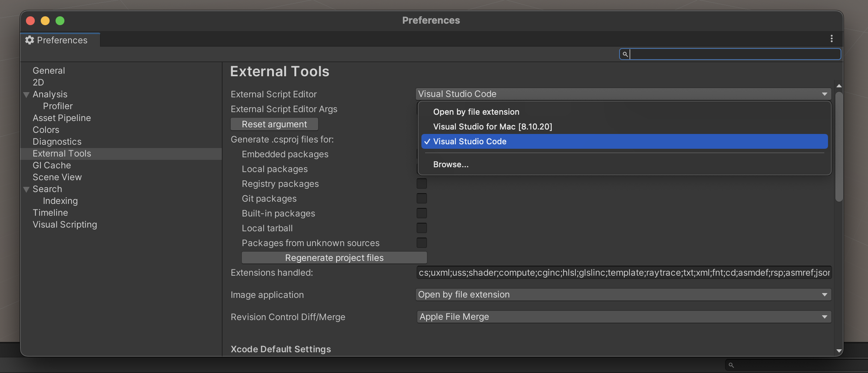Toggle the Git packages checkbox
This screenshot has width=868, height=373.
point(421,198)
